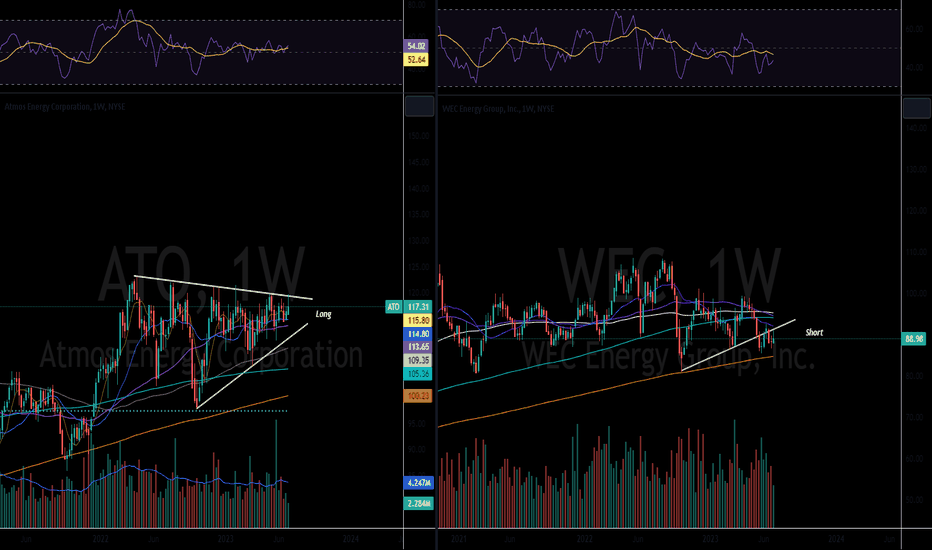932x550 pixels.
Task: Select the purple 113.65 price label
Action: coord(418,347)
